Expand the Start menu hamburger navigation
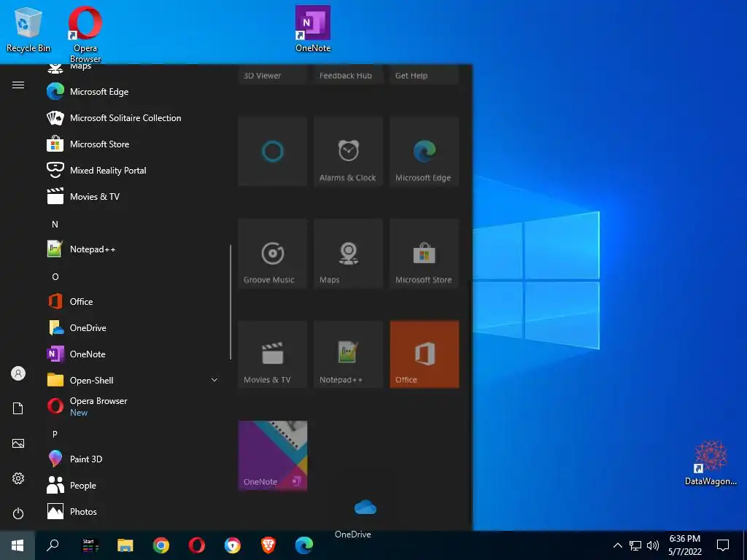Image resolution: width=747 pixels, height=560 pixels. (x=18, y=85)
